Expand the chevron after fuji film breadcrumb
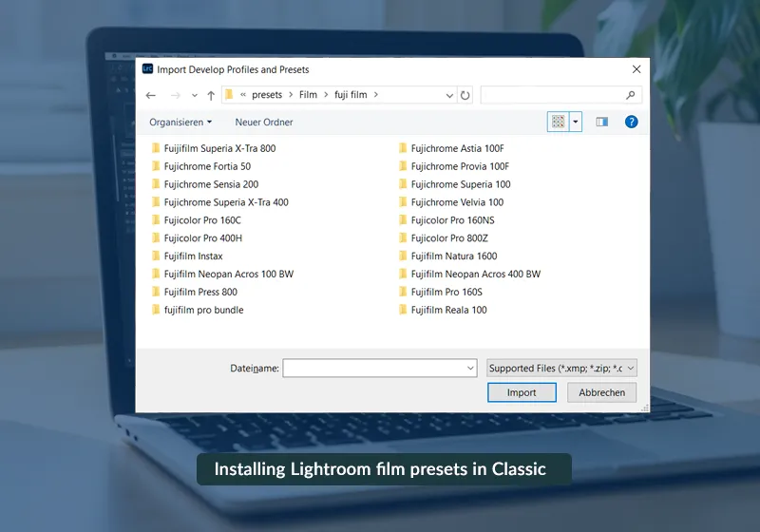 [x=375, y=95]
